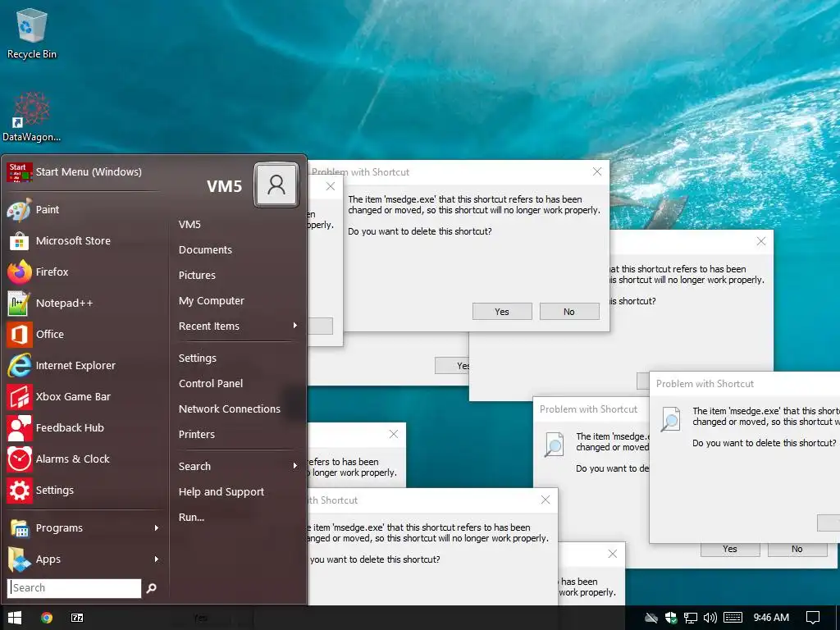Screen dimensions: 840x630
Task: Click the network tray icon
Action: 691,618
